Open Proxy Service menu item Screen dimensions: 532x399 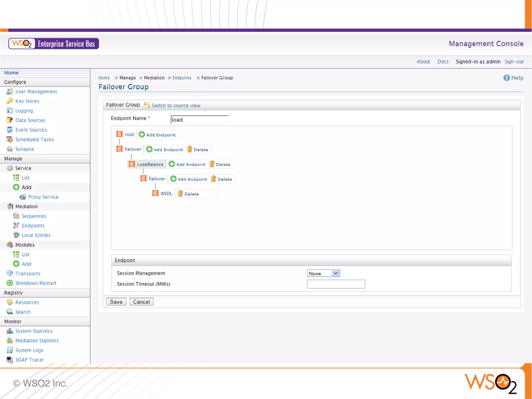43,197
